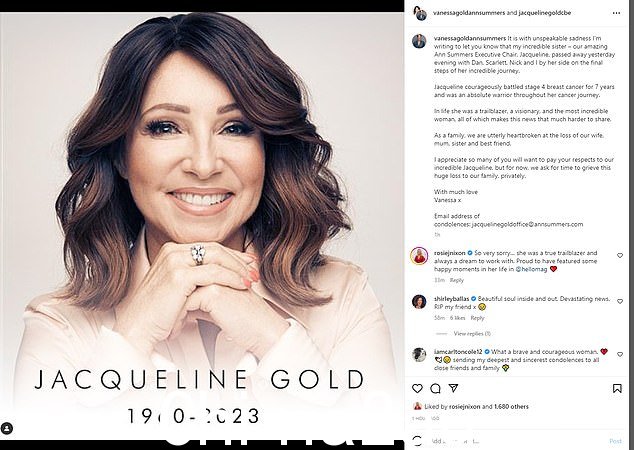
Task: Open the emoji picker beside comment field
Action: click(418, 441)
